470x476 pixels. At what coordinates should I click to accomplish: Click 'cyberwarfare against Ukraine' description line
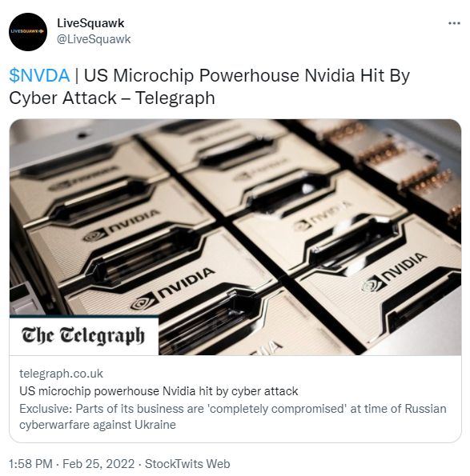98,424
